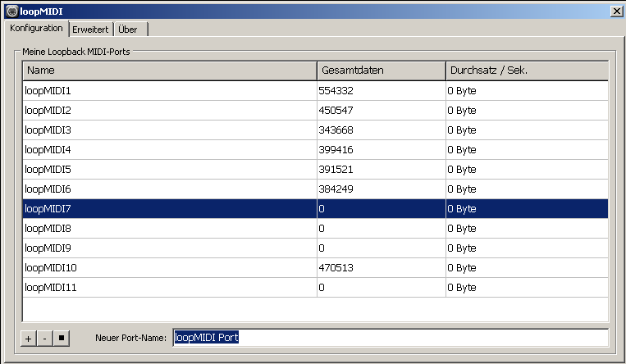Select the loopMIDI10 port row
The image size is (626, 364).
[315, 268]
